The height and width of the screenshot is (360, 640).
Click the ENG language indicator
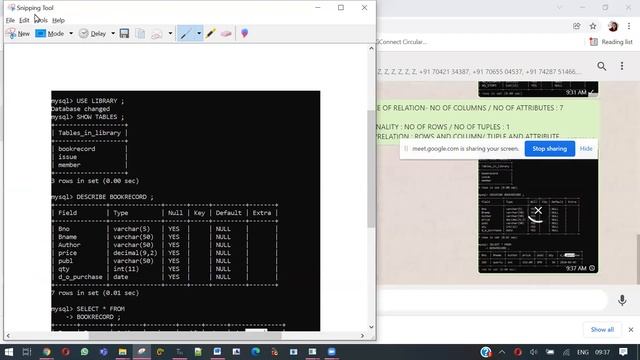(582, 352)
